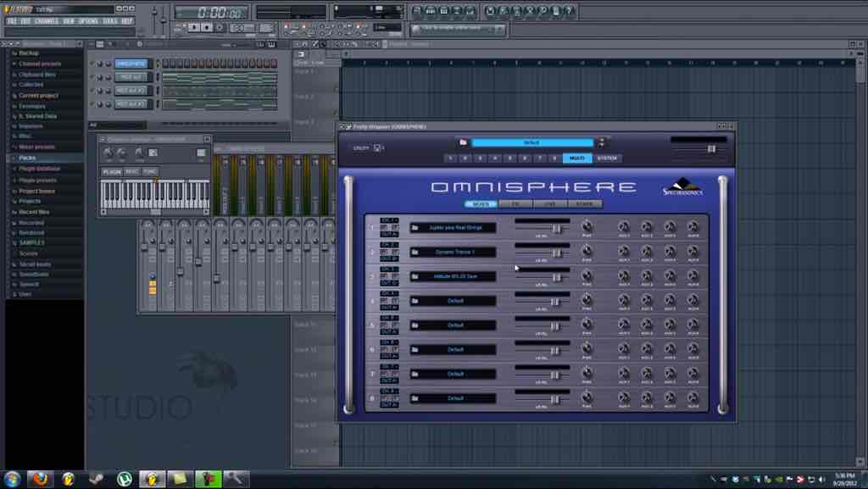Open the CHANNELS menu in FL Studio
Image resolution: width=868 pixels, height=489 pixels.
(x=47, y=21)
